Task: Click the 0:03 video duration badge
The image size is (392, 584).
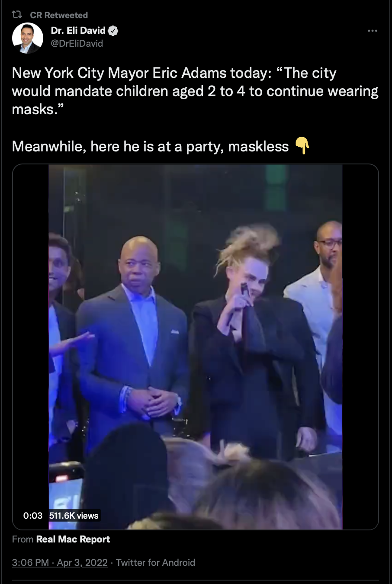Action: (x=33, y=516)
